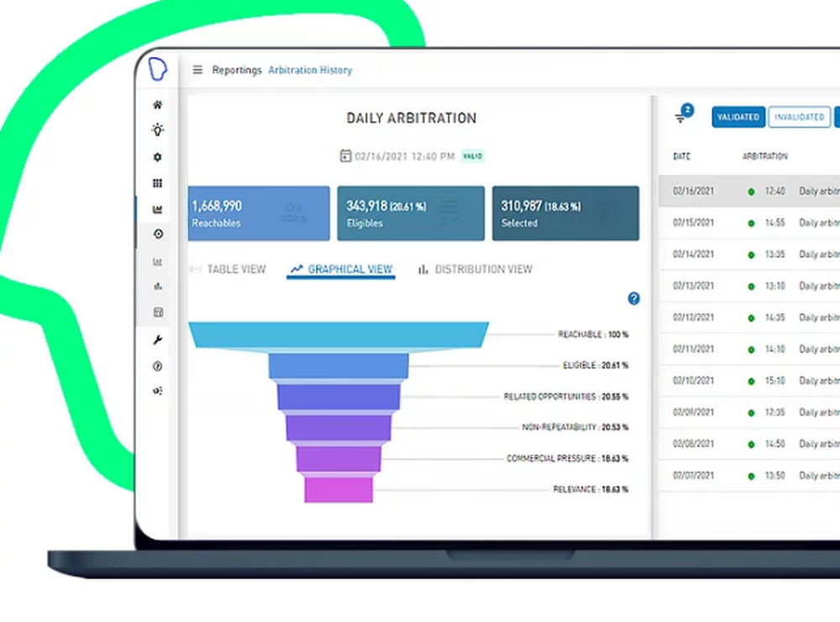Switch to the Distribution View tab
Viewport: 840px width, 622px height.
click(475, 269)
